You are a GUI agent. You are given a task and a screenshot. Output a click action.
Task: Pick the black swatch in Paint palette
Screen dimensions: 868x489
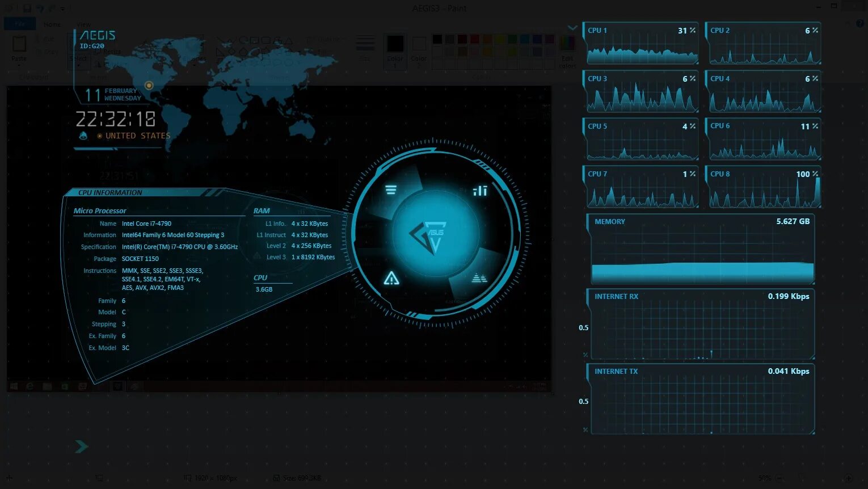point(437,39)
